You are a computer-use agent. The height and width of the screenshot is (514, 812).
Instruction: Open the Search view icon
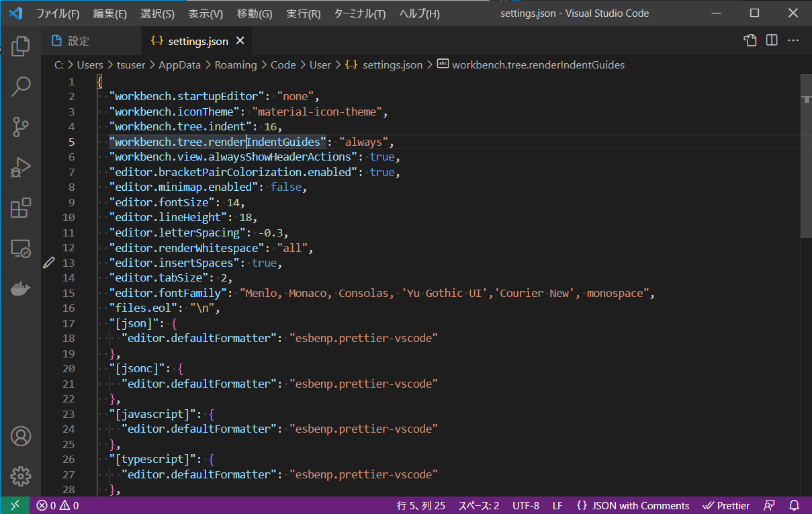(21, 86)
